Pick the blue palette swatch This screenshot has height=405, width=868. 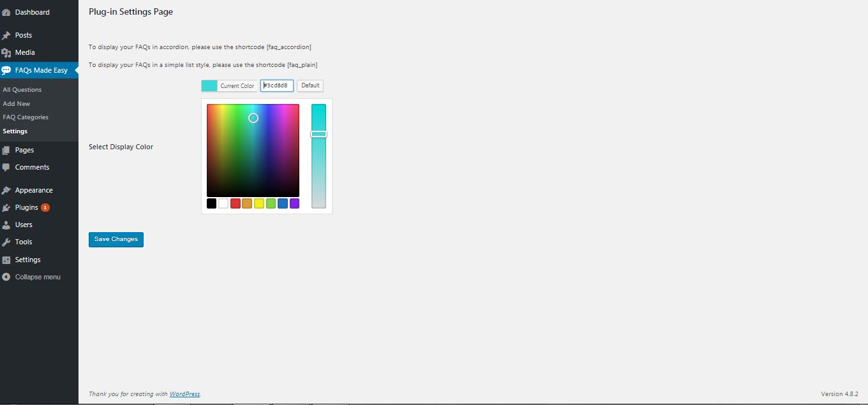(x=283, y=203)
